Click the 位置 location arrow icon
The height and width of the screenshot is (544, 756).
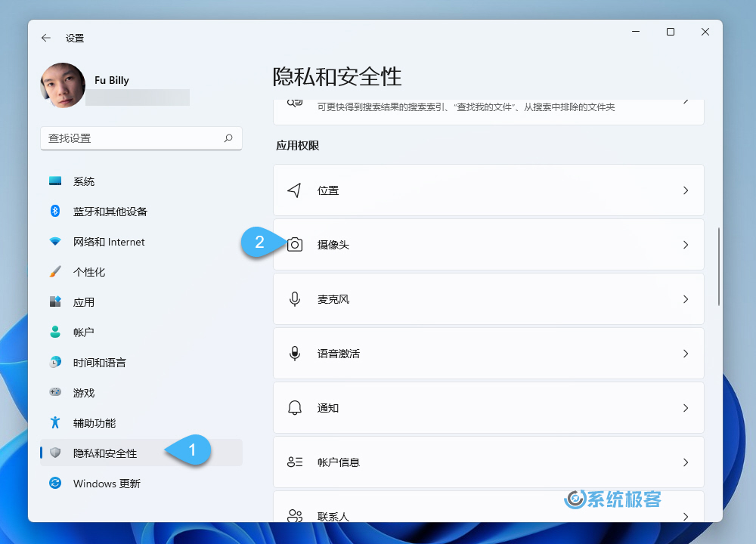click(295, 190)
